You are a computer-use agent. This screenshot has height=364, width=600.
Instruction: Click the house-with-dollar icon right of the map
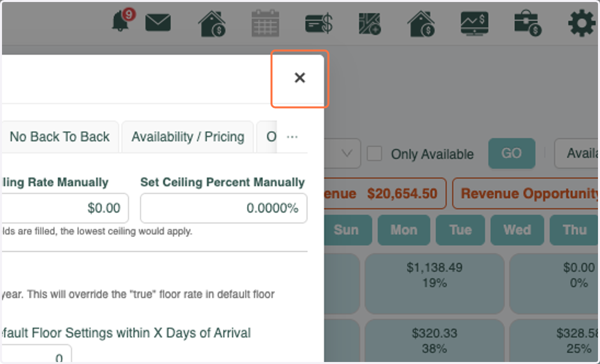421,23
